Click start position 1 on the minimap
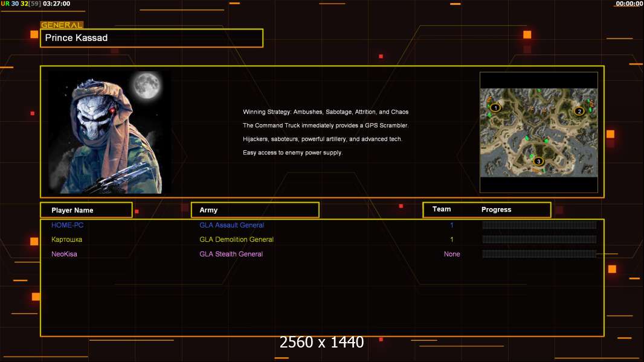The height and width of the screenshot is (362, 644). (495, 108)
